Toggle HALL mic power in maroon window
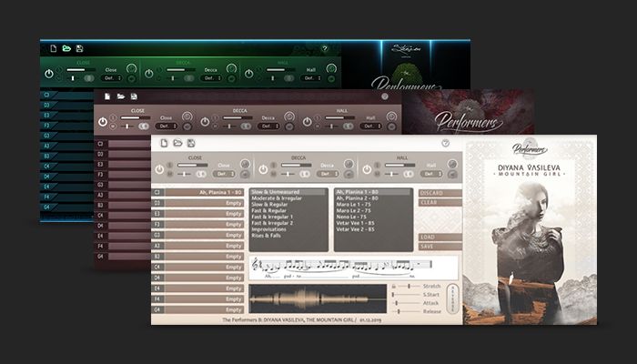637x364 pixels. point(308,122)
